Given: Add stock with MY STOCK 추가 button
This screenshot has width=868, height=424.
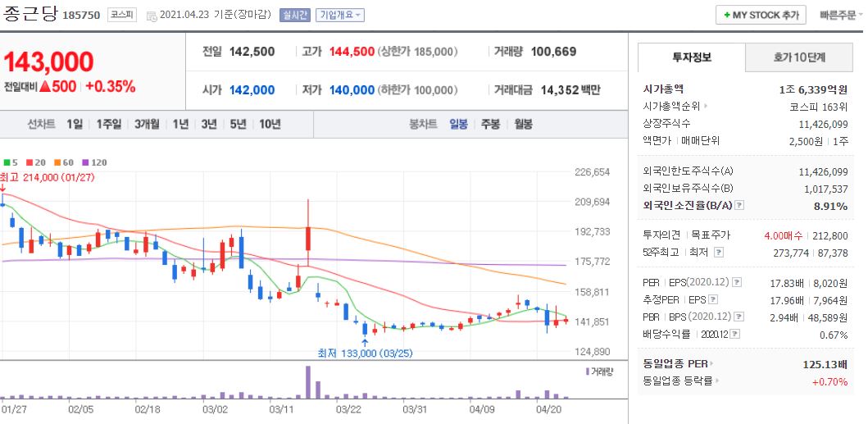Looking at the screenshot, I should pos(761,15).
